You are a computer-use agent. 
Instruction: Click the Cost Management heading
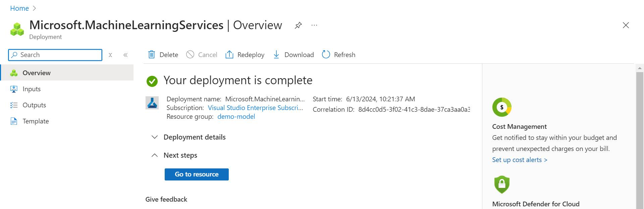point(519,126)
